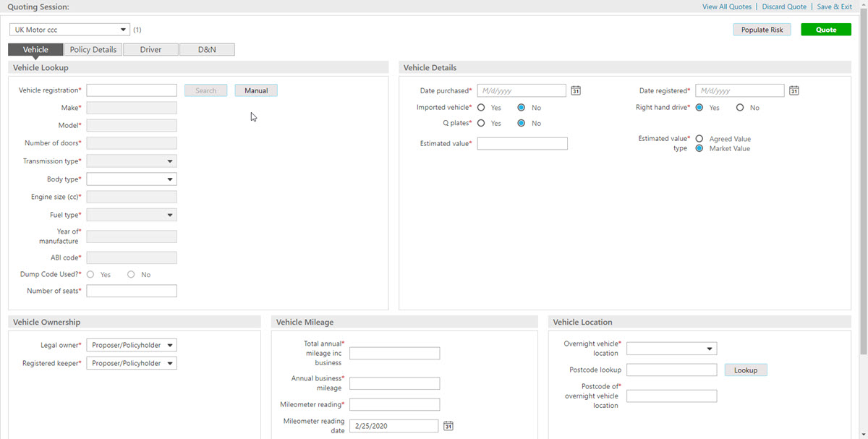Open calendar picker for Date registered
The image size is (868, 439).
(793, 91)
